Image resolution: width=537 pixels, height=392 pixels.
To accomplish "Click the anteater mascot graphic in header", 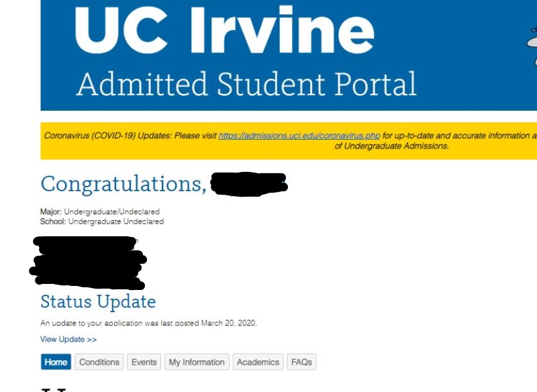I will point(532,46).
